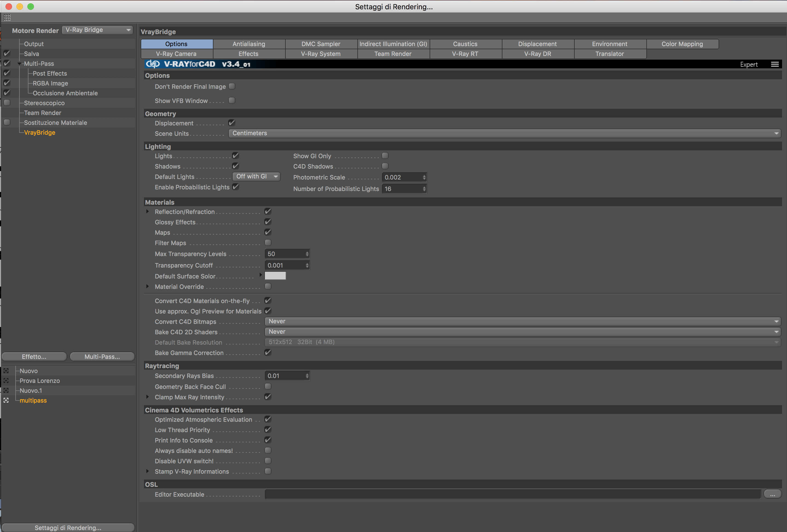
Task: Open the Color Mapping tab
Action: tap(682, 44)
